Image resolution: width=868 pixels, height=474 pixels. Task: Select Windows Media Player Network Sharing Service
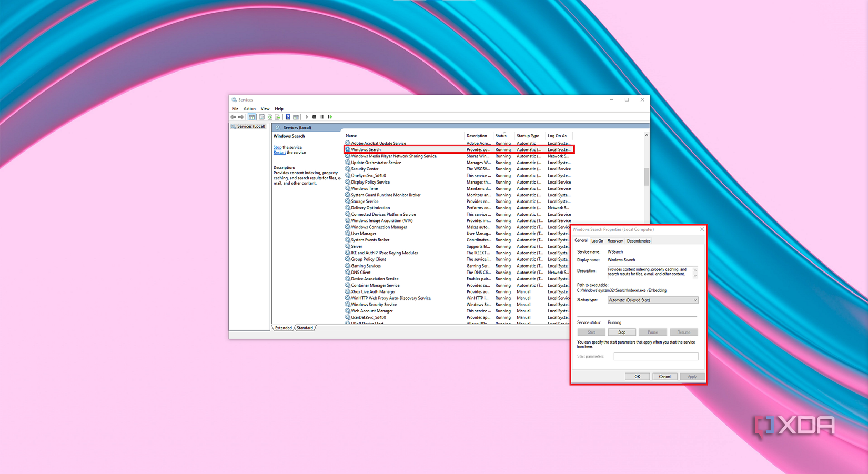coord(459,156)
